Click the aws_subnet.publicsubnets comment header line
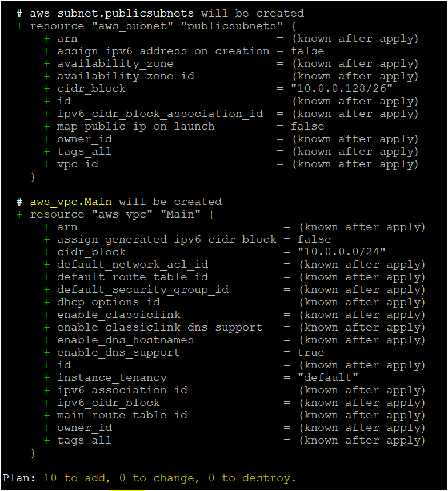The image size is (448, 491). [161, 14]
